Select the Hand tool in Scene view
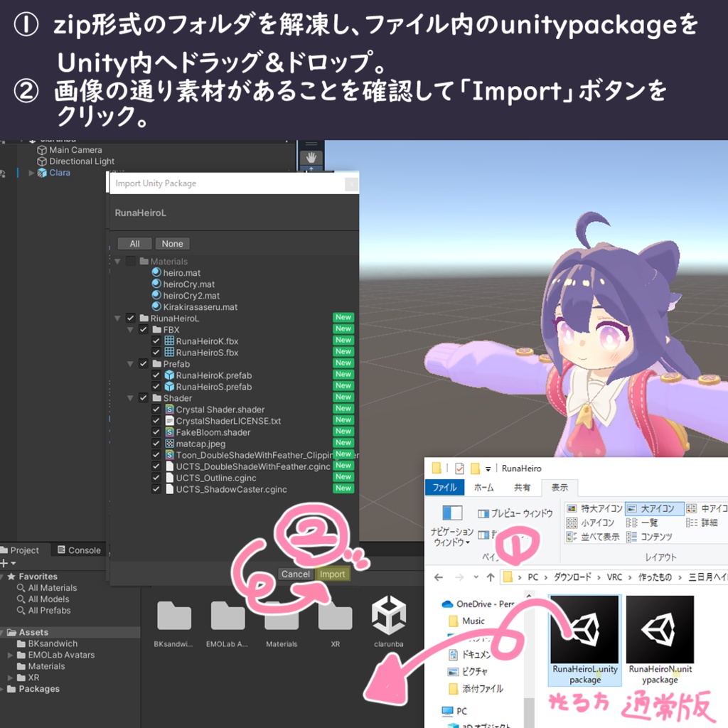728x728 pixels. (311, 158)
